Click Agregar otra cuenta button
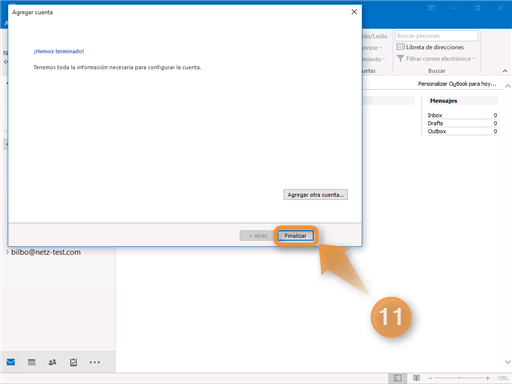Image resolution: width=512 pixels, height=384 pixels. tap(316, 195)
